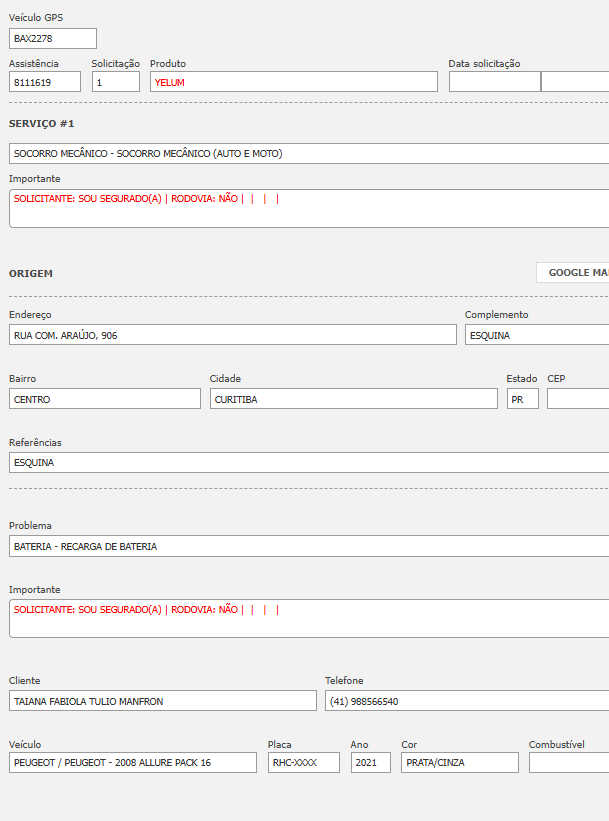The width and height of the screenshot is (609, 821).
Task: Click the Cliente name field
Action: (x=162, y=701)
